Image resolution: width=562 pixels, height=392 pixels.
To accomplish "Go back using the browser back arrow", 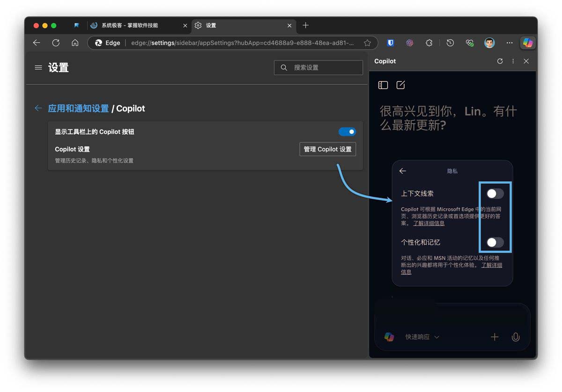I will click(x=37, y=43).
